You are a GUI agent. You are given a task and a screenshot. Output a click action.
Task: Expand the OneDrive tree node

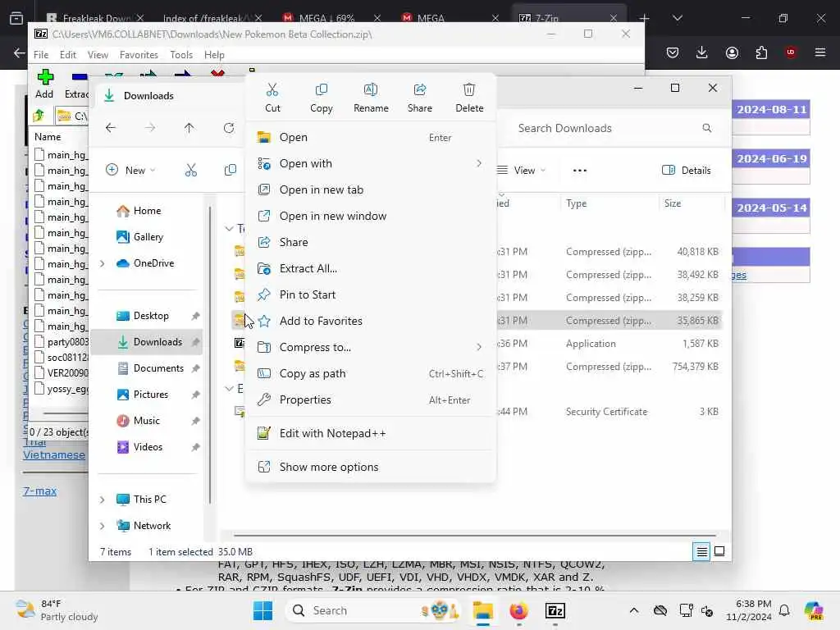102,263
